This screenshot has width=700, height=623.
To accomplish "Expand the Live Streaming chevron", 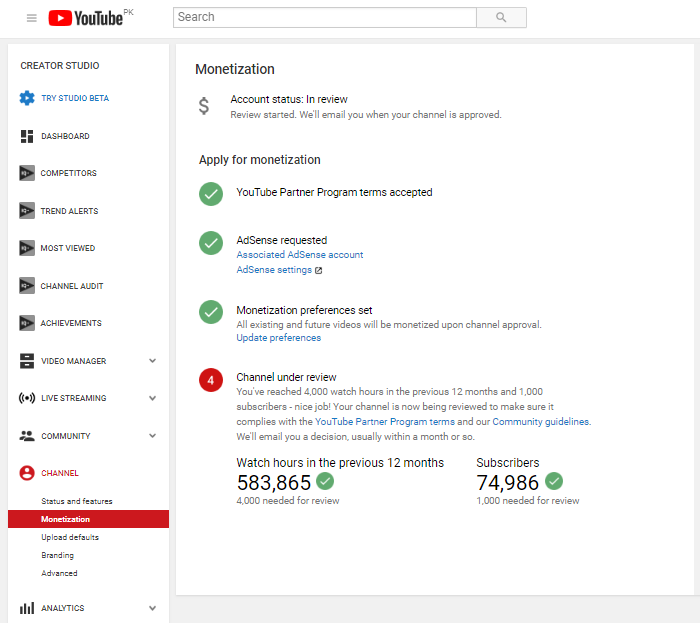I will pos(153,398).
